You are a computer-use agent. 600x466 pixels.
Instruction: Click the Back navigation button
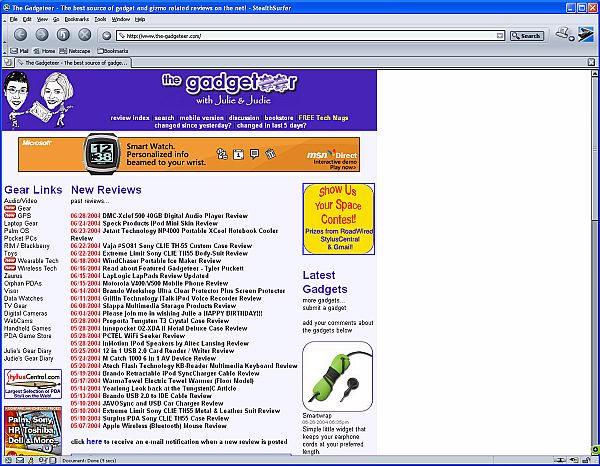(x=19, y=34)
